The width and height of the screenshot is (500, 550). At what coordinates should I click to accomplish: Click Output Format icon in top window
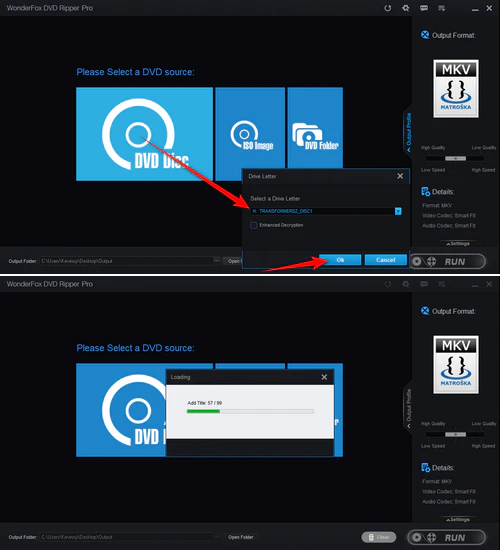click(x=425, y=35)
